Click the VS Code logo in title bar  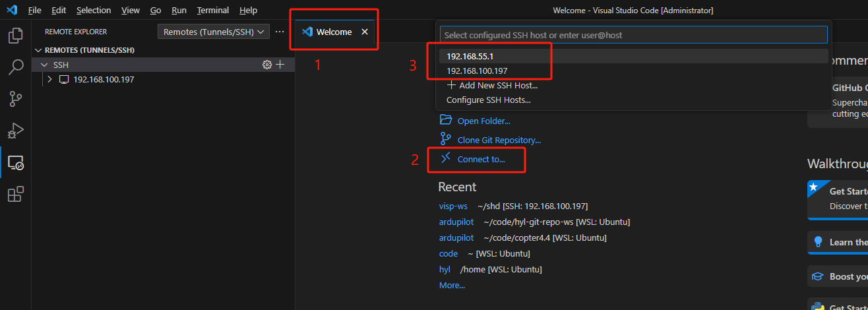coord(11,10)
